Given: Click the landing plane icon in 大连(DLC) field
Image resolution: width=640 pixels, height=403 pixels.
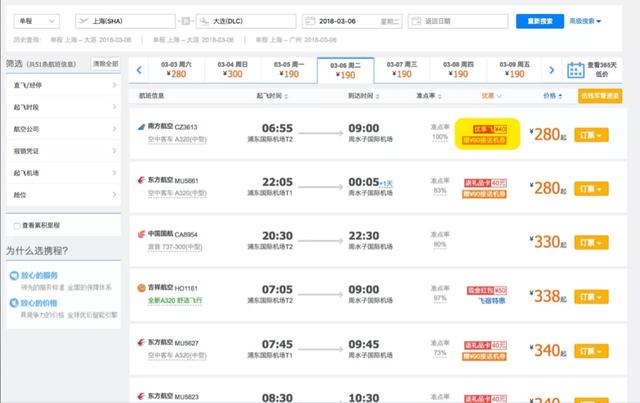Looking at the screenshot, I should (204, 21).
